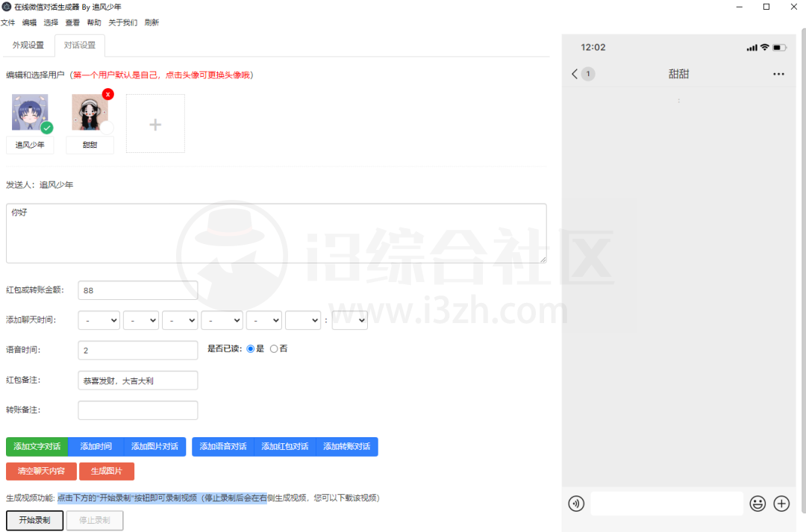Click the text area resize handle

click(x=543, y=260)
